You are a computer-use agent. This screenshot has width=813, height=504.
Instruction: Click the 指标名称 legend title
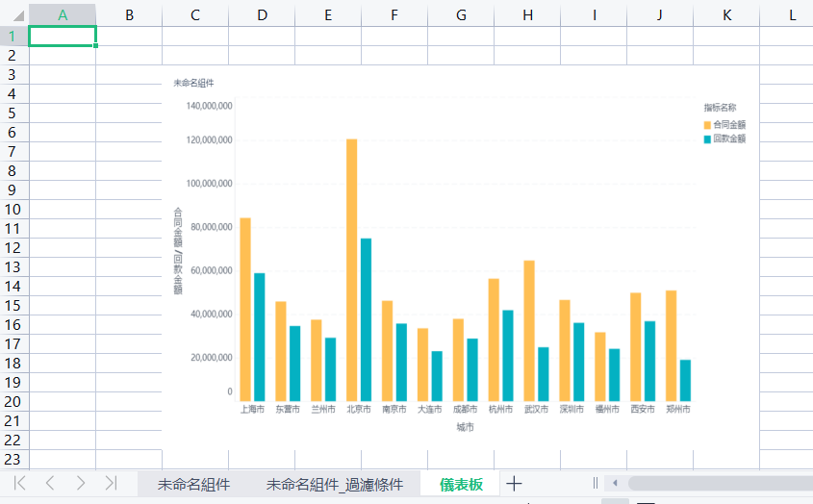[x=720, y=108]
